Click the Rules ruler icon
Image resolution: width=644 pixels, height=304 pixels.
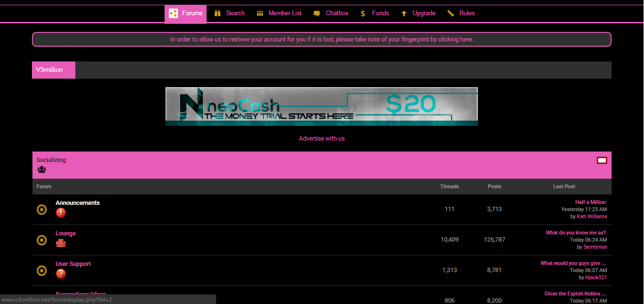tap(451, 13)
